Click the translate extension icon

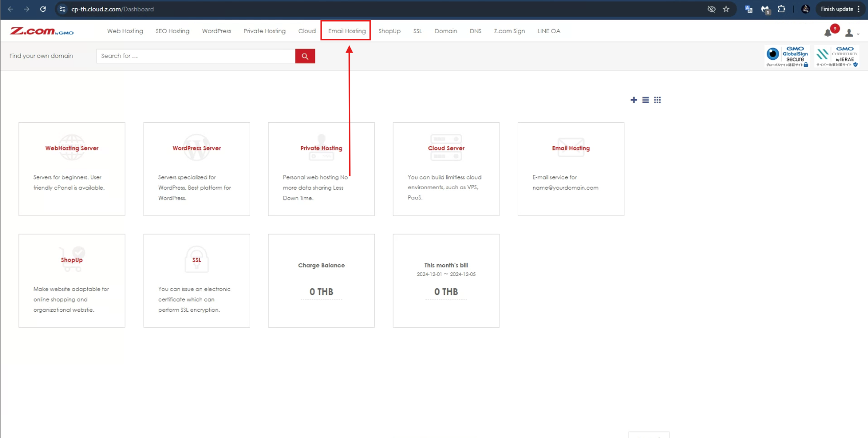click(x=749, y=9)
